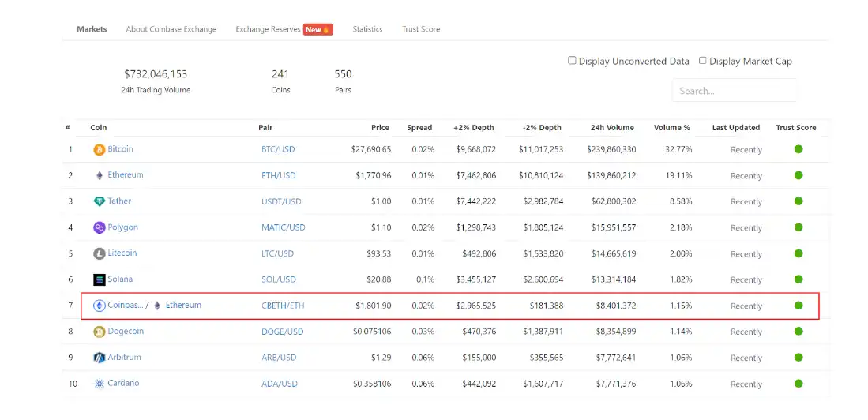Sort by the Spread column header
The width and height of the screenshot is (868, 420).
tap(419, 127)
